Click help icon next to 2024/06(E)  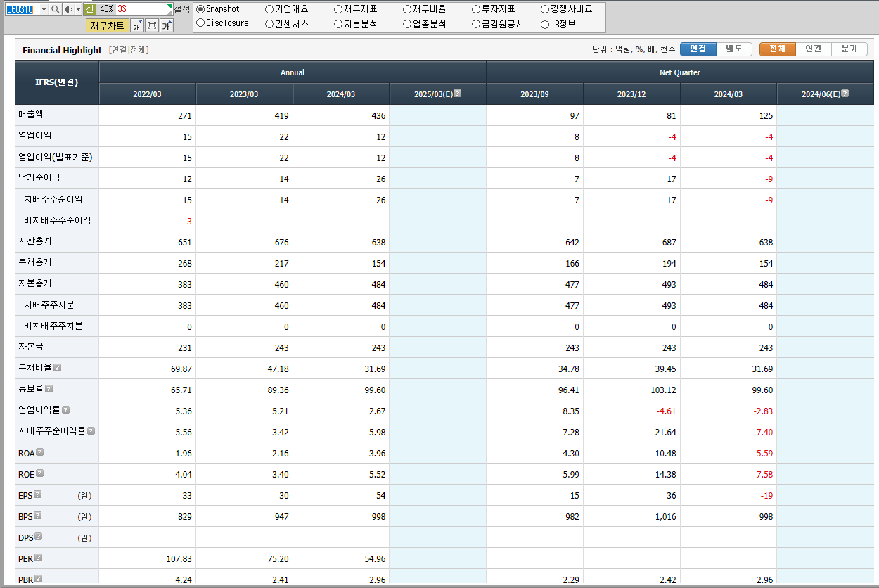(x=845, y=93)
